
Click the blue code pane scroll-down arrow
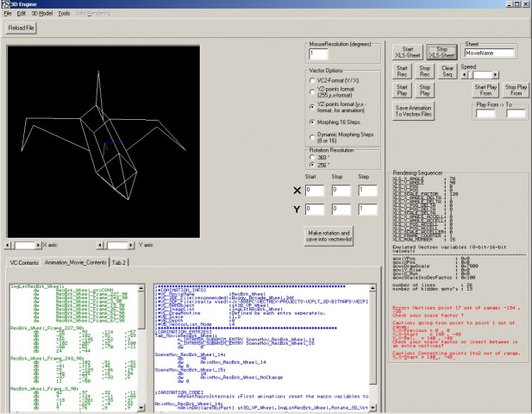[372, 407]
